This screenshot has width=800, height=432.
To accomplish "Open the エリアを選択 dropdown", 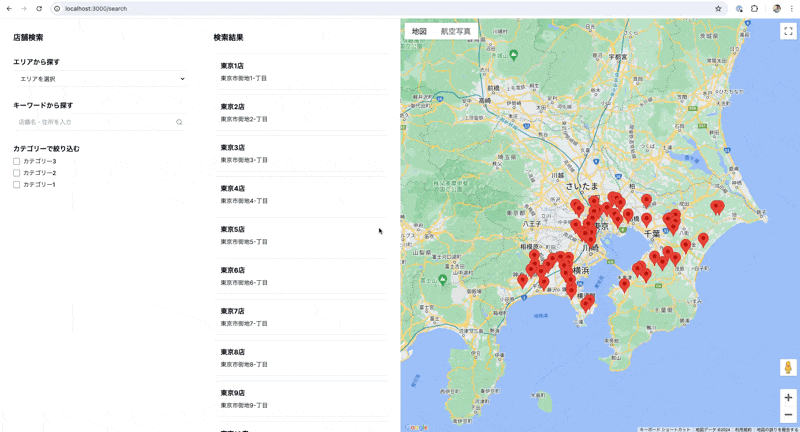I will pyautogui.click(x=101, y=79).
